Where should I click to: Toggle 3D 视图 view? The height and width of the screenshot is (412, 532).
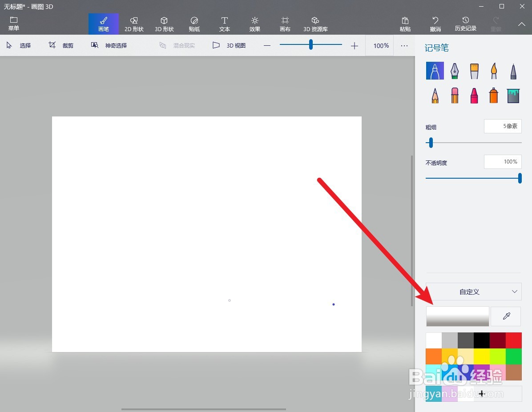point(229,45)
